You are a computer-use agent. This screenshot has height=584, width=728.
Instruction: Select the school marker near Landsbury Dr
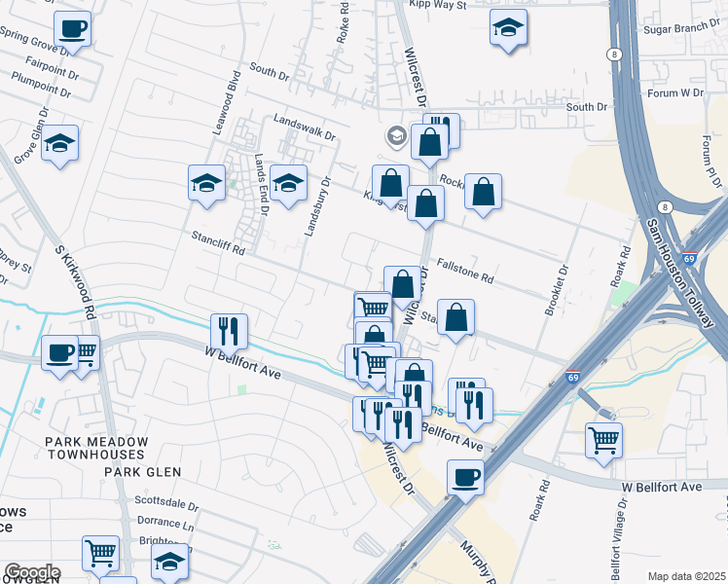(x=288, y=182)
